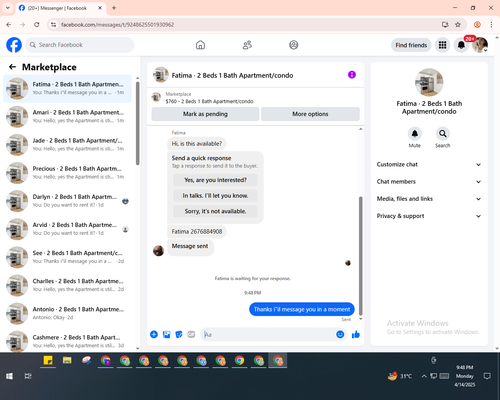Click More options button
Viewport: 500px width, 400px height.
[310, 114]
